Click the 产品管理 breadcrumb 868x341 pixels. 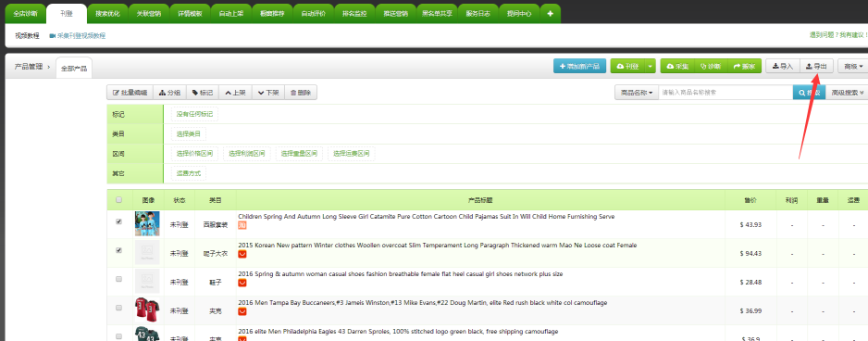pos(29,67)
